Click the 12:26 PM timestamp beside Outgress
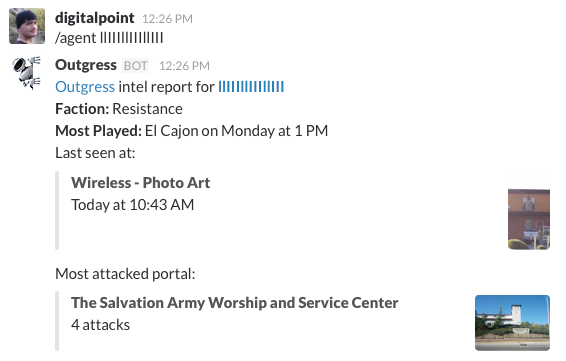 click(x=184, y=66)
